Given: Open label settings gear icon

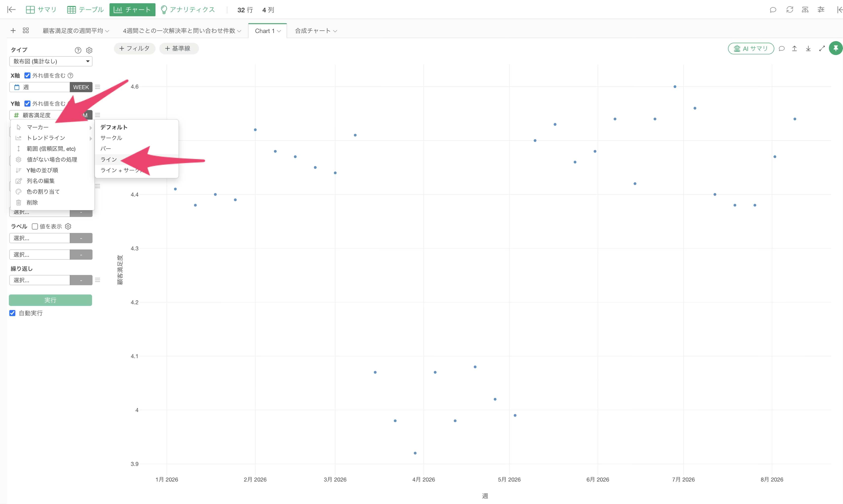Looking at the screenshot, I should (x=68, y=226).
